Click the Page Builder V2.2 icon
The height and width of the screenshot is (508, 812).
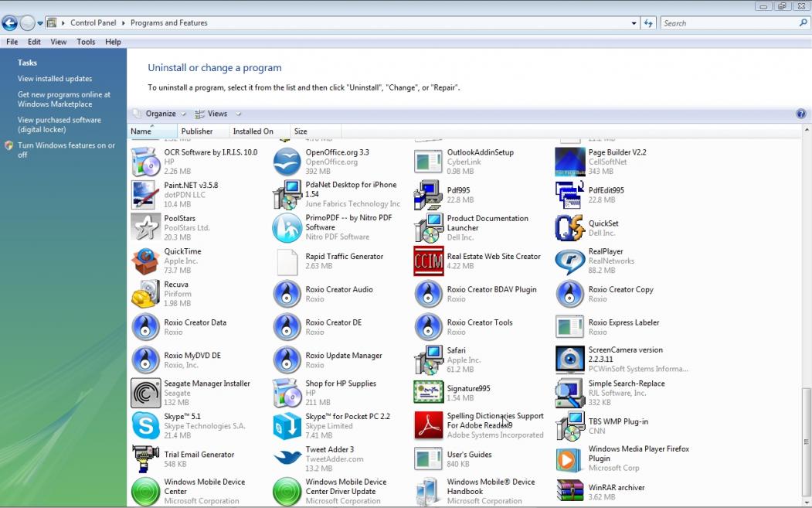click(569, 161)
